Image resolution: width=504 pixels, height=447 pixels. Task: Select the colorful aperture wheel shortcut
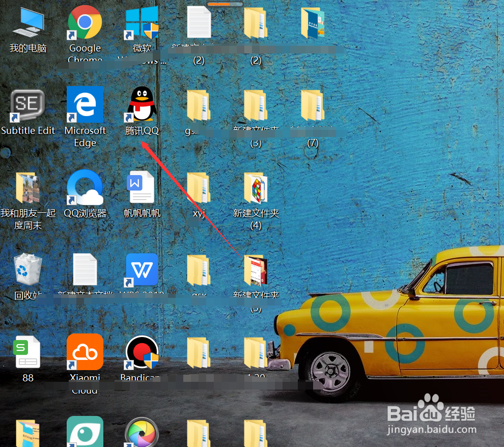(x=142, y=433)
